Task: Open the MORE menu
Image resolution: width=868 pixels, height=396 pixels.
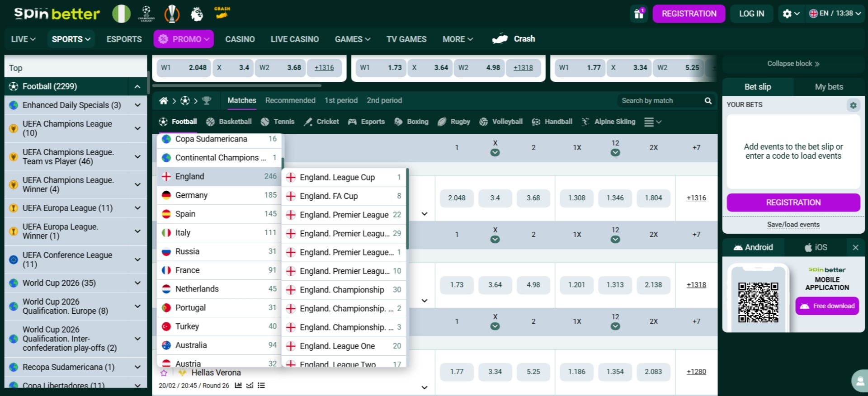Action: 458,39
